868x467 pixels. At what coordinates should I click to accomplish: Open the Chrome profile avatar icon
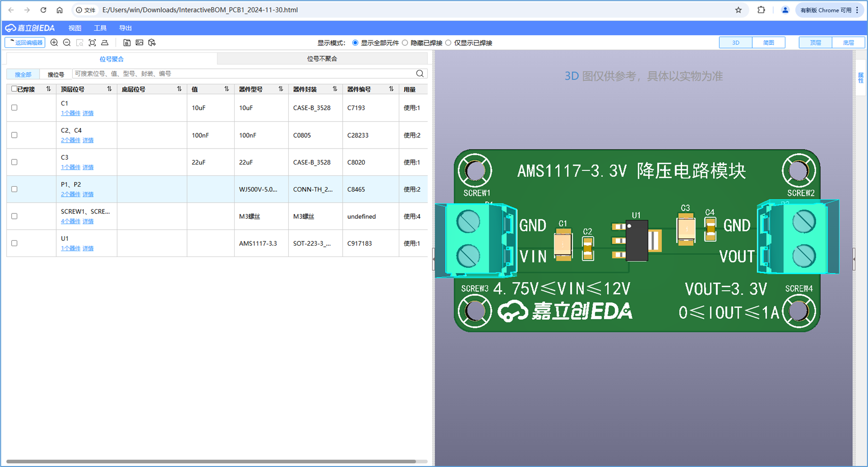pyautogui.click(x=785, y=10)
